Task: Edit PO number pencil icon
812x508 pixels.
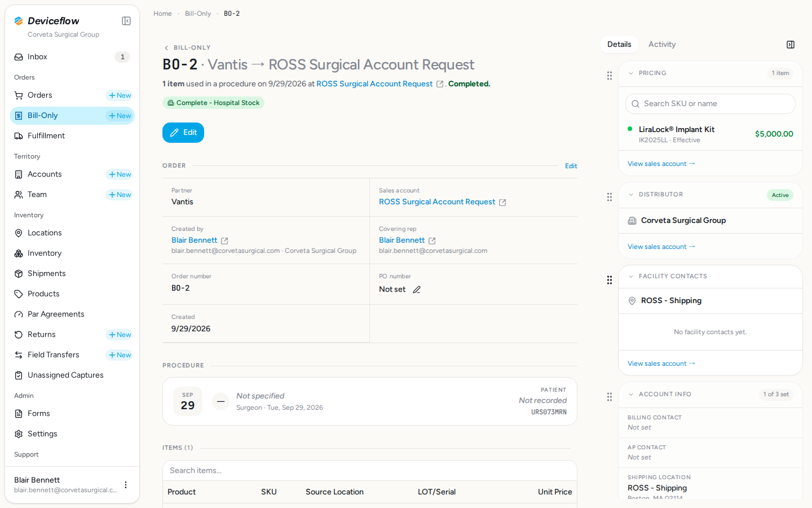Action: [417, 290]
